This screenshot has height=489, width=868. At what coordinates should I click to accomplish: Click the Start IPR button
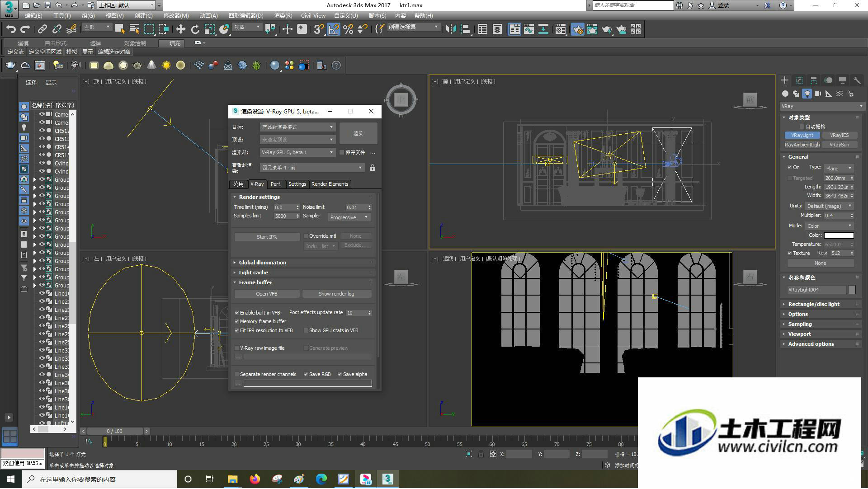tap(267, 237)
